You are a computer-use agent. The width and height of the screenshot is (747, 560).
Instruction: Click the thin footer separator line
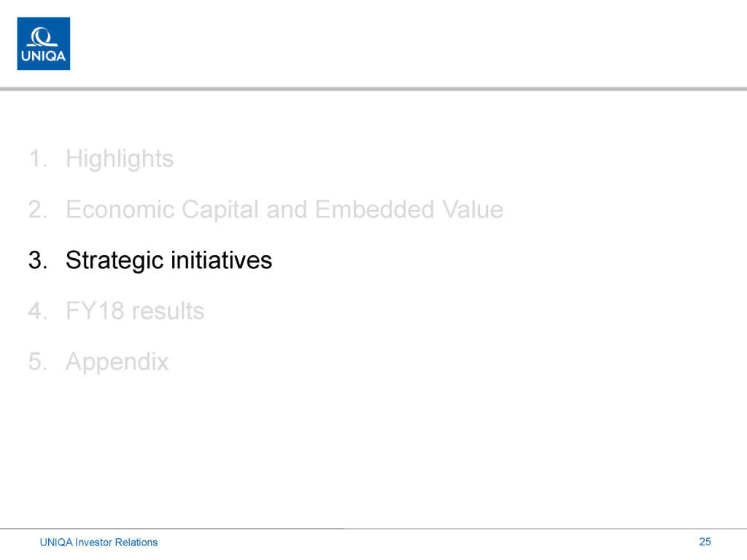(x=373, y=528)
